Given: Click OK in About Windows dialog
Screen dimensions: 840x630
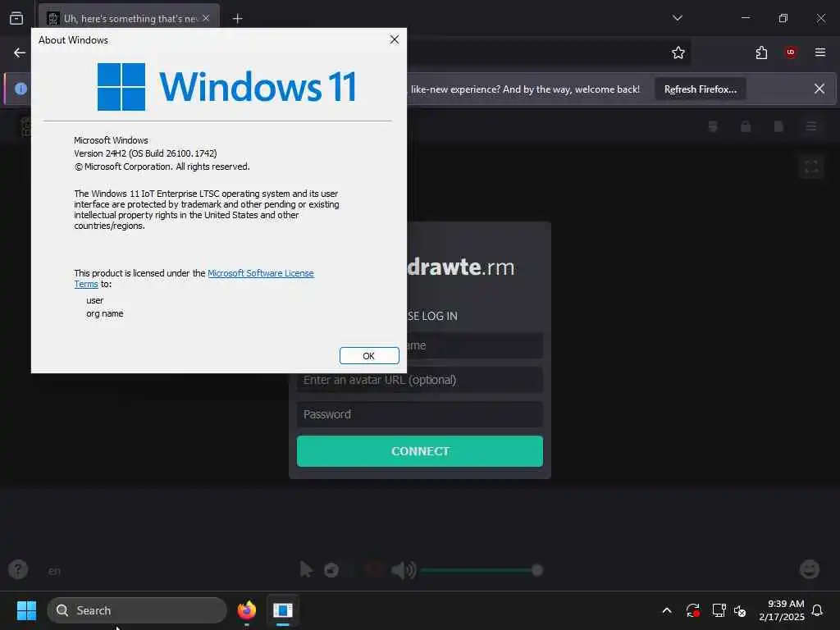Looking at the screenshot, I should coord(369,356).
